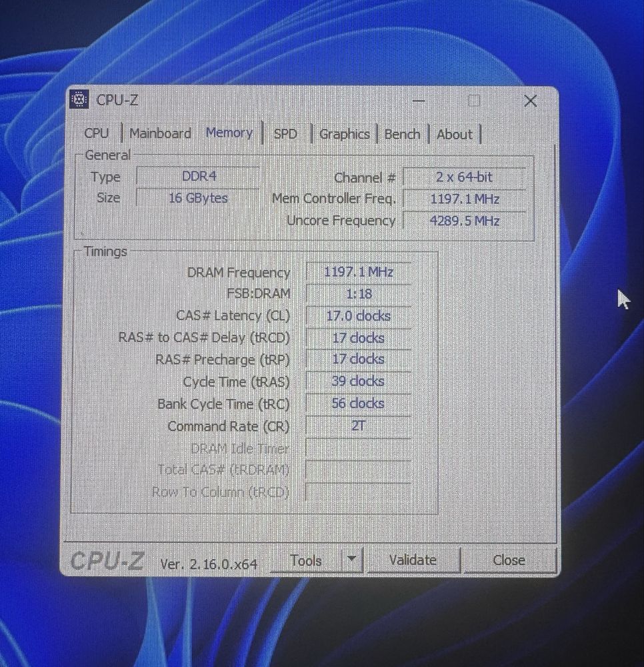The height and width of the screenshot is (667, 644).
Task: Switch to the Graphics tab
Action: (x=344, y=134)
